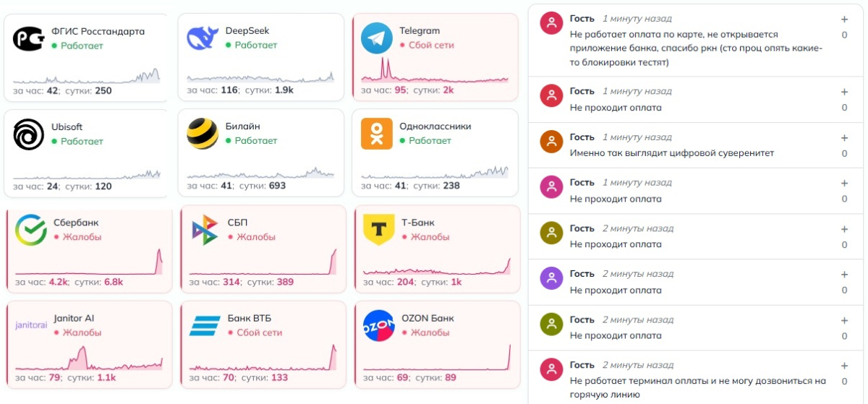Click the Банк ВТБ blue stripes logo
This screenshot has width=868, height=404.
(205, 325)
